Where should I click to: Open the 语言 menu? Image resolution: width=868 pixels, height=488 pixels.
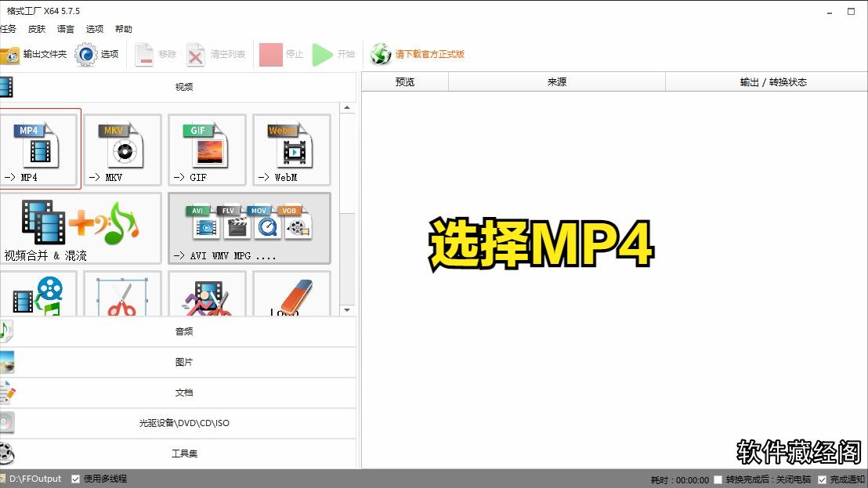pyautogui.click(x=64, y=29)
